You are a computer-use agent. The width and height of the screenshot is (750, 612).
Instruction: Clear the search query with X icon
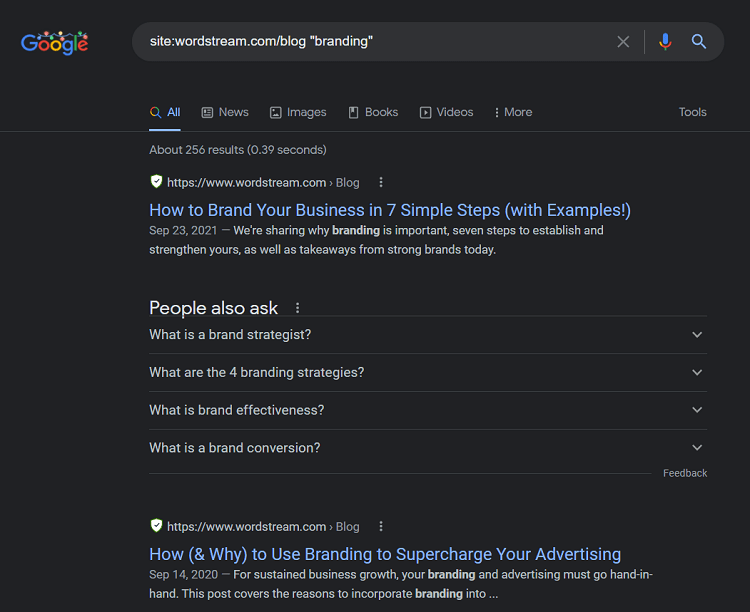(x=623, y=42)
